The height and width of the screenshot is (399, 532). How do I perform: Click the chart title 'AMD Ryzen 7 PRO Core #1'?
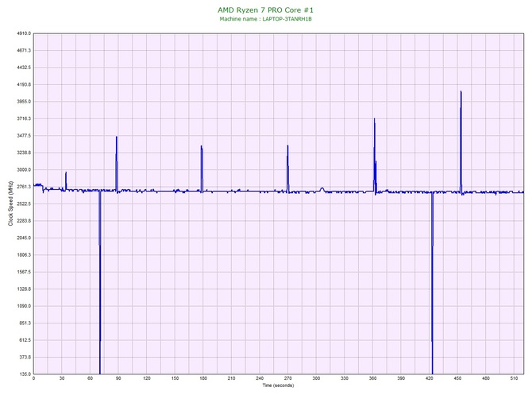coord(265,10)
